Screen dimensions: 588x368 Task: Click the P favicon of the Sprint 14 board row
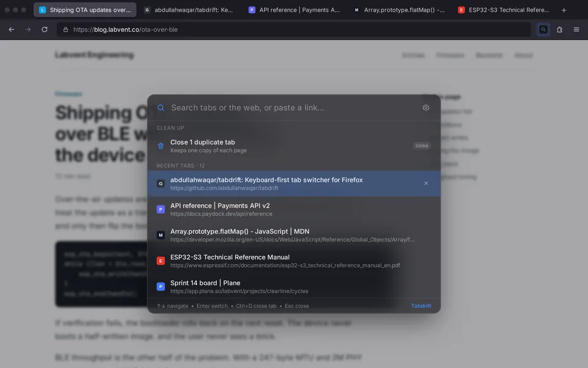click(x=160, y=286)
